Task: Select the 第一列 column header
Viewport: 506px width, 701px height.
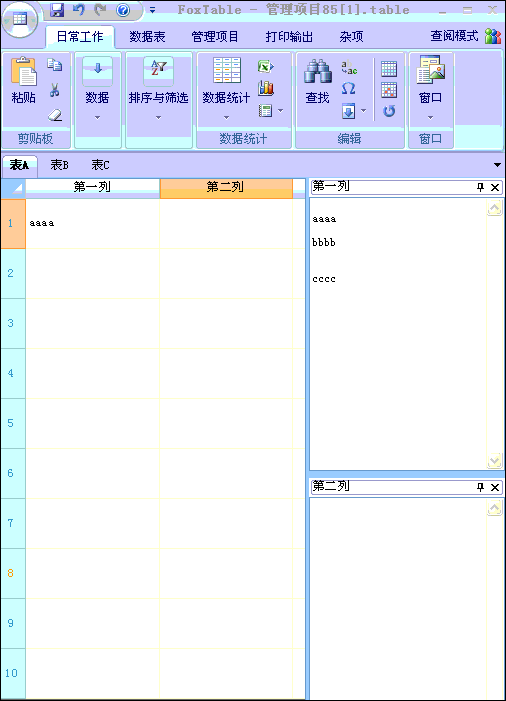Action: point(92,187)
